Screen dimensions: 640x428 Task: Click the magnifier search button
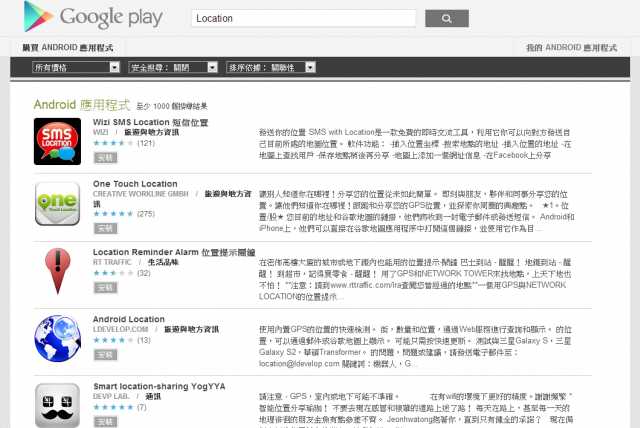tap(447, 18)
